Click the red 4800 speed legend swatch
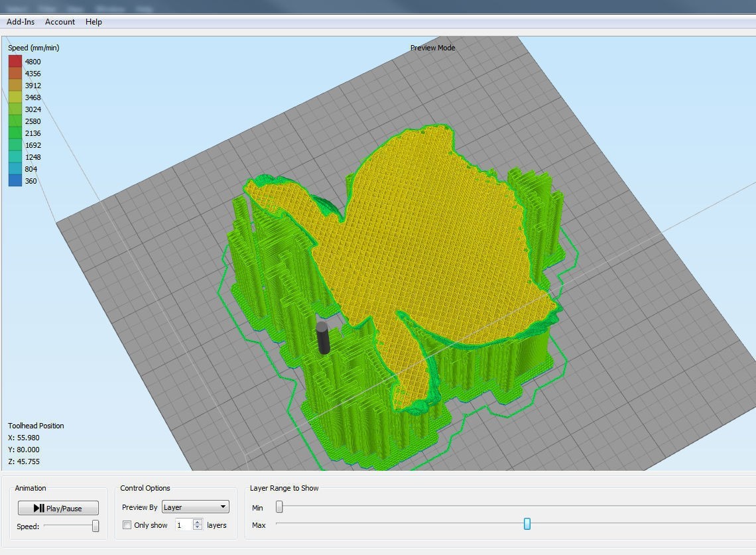The image size is (756, 555). 15,62
